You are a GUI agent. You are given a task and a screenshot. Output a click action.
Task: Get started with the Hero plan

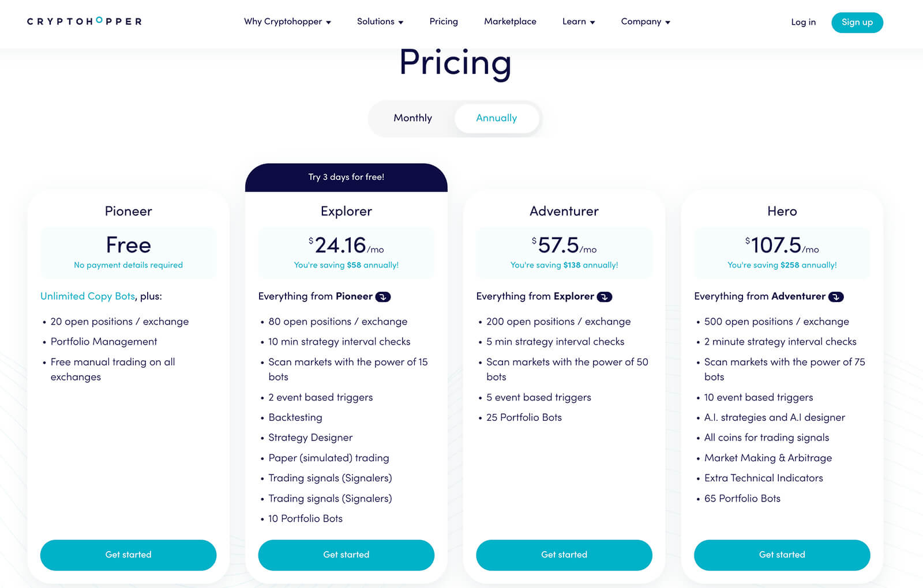click(x=782, y=555)
